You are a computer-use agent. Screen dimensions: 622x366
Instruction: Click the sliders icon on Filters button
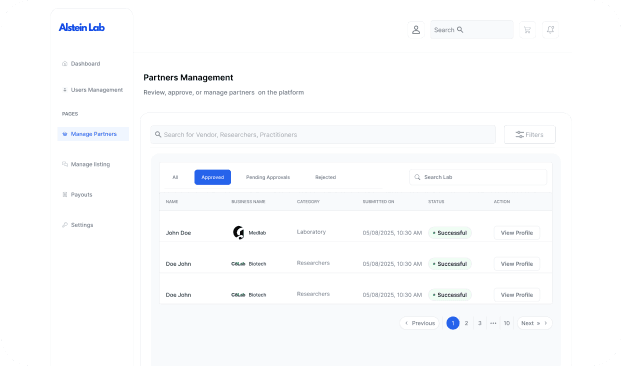[520, 135]
